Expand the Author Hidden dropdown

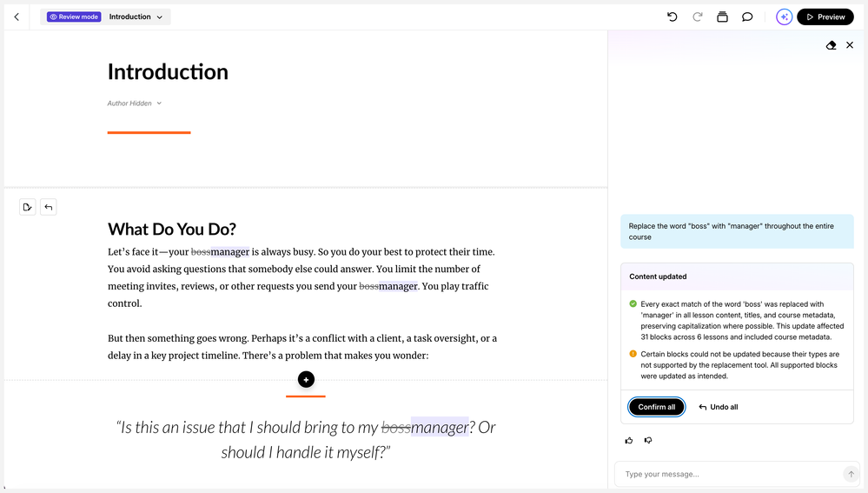tap(135, 103)
